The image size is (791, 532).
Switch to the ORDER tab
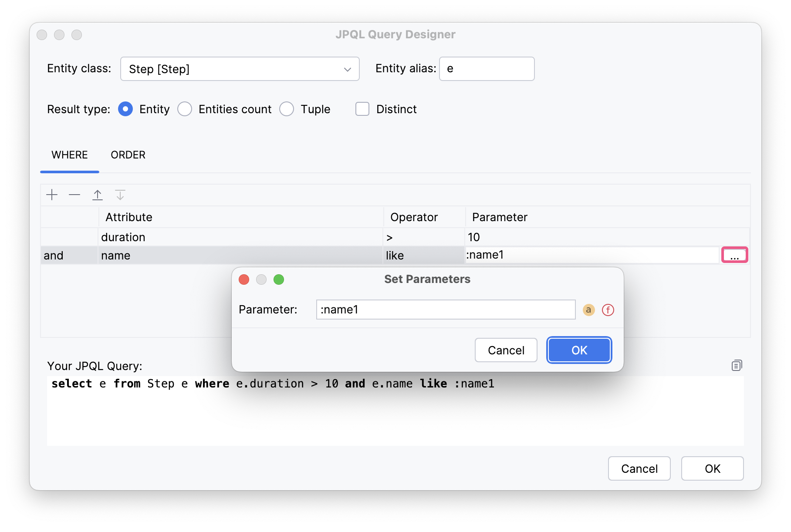(128, 155)
